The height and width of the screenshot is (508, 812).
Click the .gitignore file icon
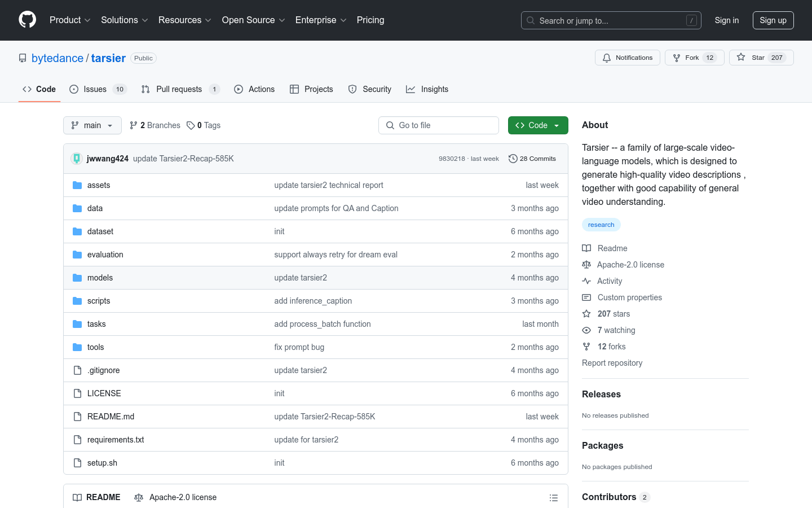[77, 370]
